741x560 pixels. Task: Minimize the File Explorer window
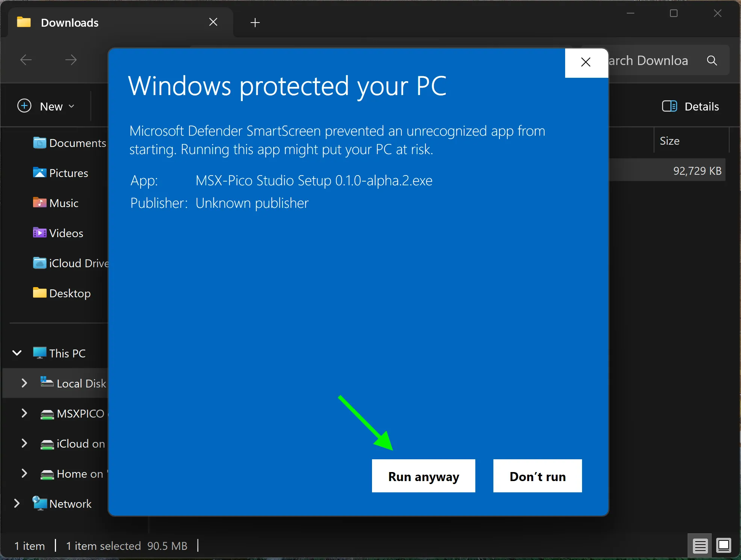click(x=631, y=13)
